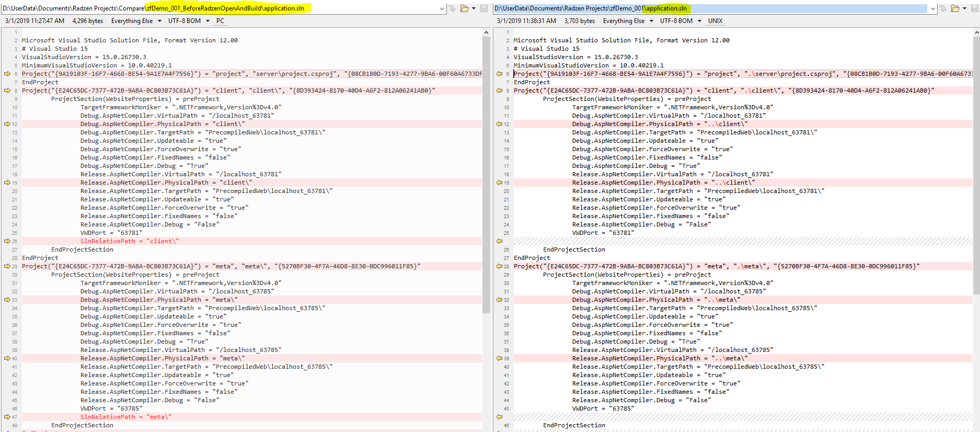Image resolution: width=980 pixels, height=432 pixels.
Task: Click right pane file size 3,703 bytes
Action: (579, 21)
